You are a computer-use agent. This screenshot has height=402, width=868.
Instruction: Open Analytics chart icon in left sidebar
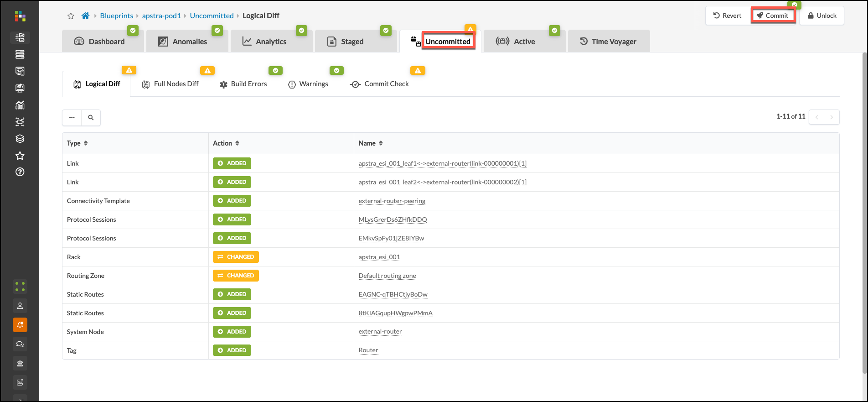[x=20, y=105]
